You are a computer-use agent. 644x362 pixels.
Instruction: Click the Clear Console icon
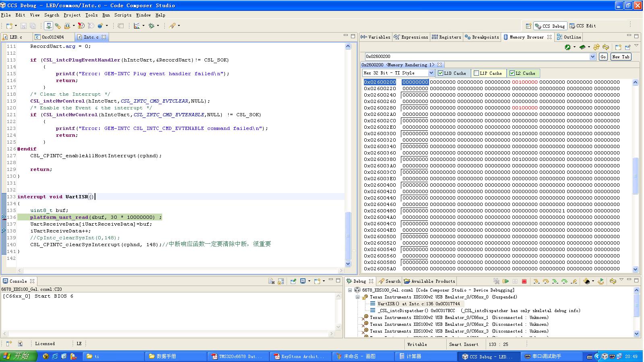click(x=271, y=281)
